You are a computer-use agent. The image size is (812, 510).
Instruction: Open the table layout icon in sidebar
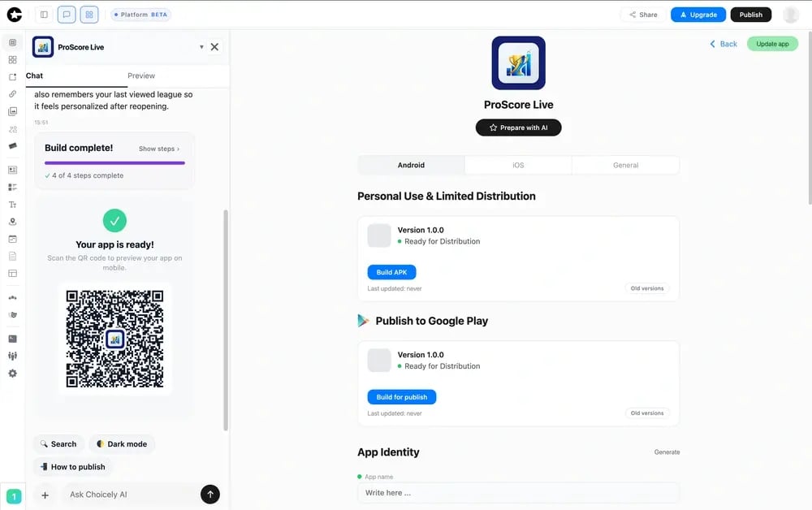[12, 273]
